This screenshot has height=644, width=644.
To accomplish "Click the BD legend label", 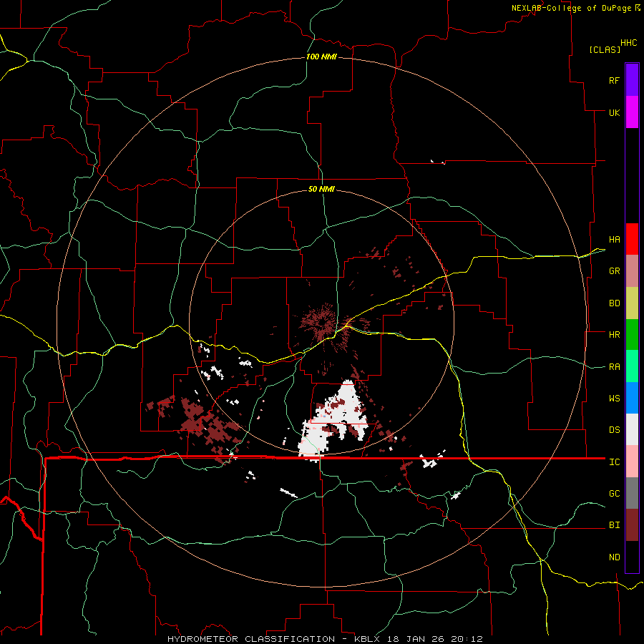I will coord(614,303).
